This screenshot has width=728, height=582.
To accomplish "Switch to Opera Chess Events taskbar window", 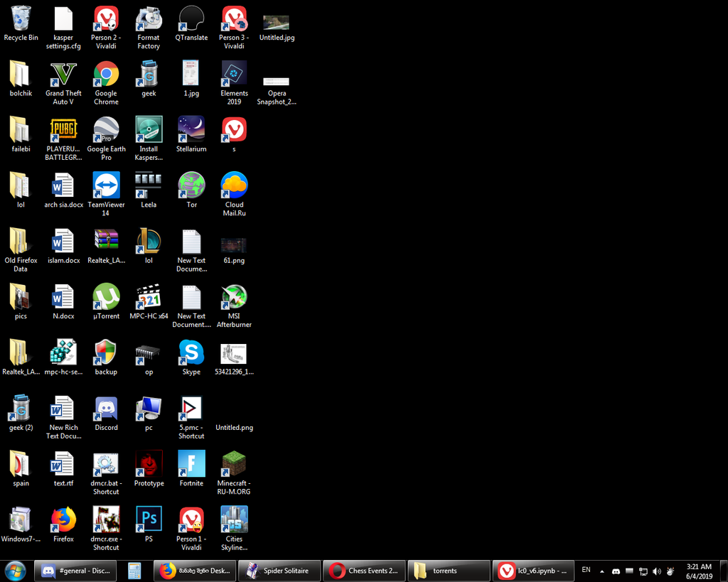I will (364, 571).
